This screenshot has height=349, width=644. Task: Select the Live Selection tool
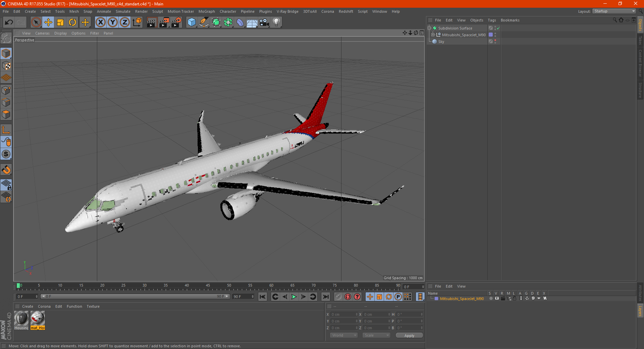click(x=36, y=22)
